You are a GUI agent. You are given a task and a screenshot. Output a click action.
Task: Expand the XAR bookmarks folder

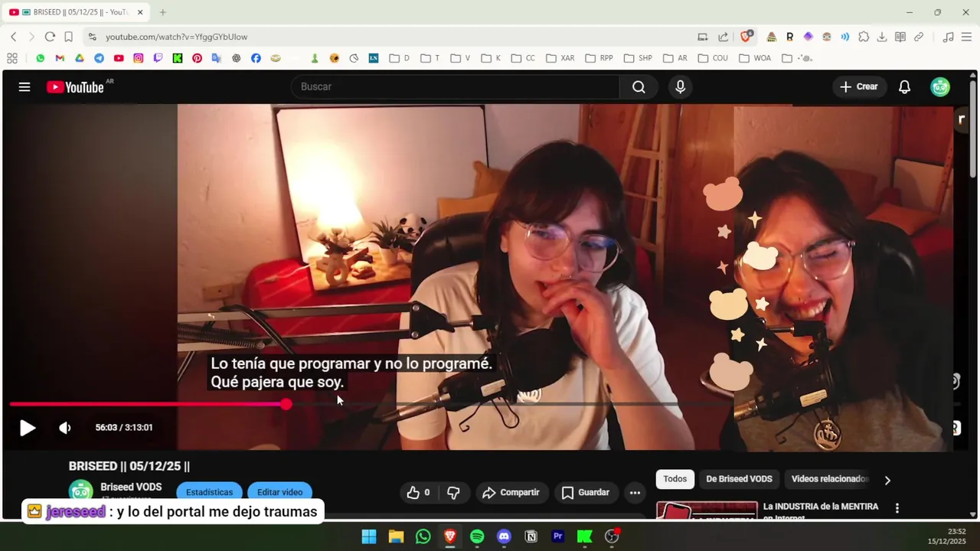coord(560,58)
